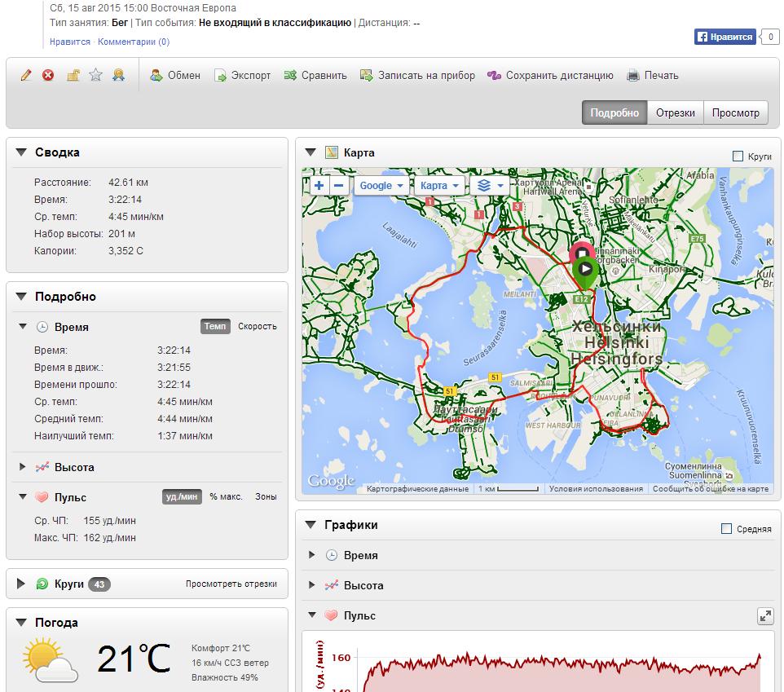Click the Facebook like counter showing 0
The image size is (784, 692).
pyautogui.click(x=770, y=37)
